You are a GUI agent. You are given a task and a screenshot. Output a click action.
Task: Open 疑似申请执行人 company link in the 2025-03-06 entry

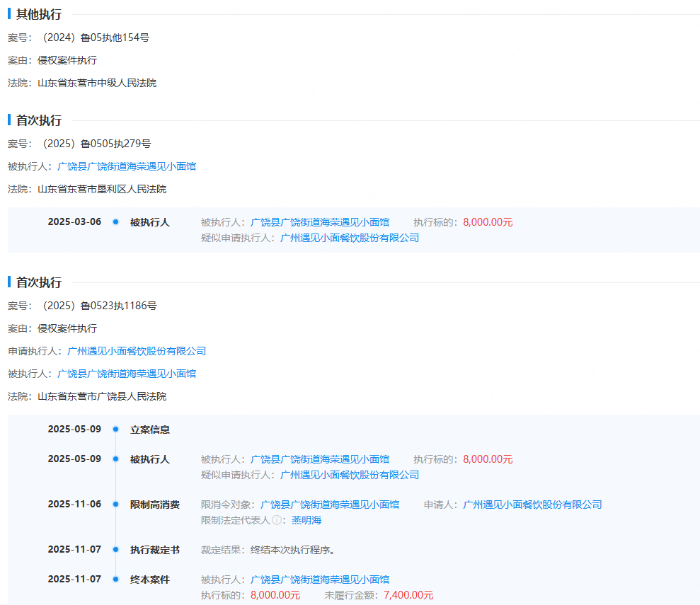point(350,238)
